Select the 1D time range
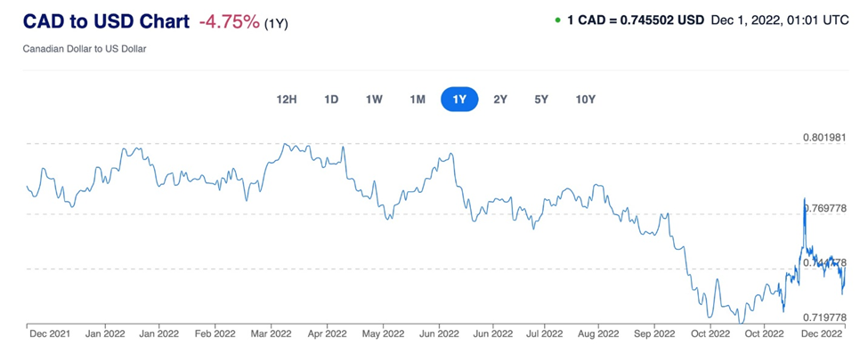 click(x=331, y=99)
